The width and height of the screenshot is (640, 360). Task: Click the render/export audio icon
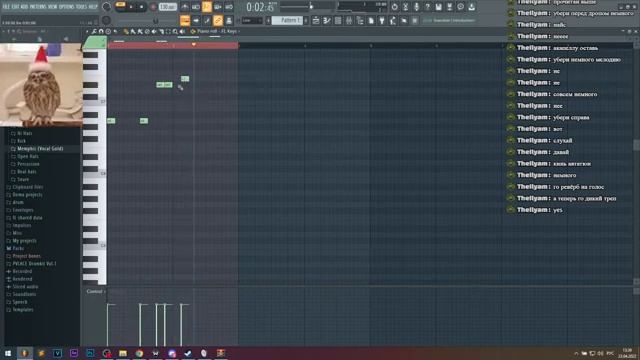[449, 7]
